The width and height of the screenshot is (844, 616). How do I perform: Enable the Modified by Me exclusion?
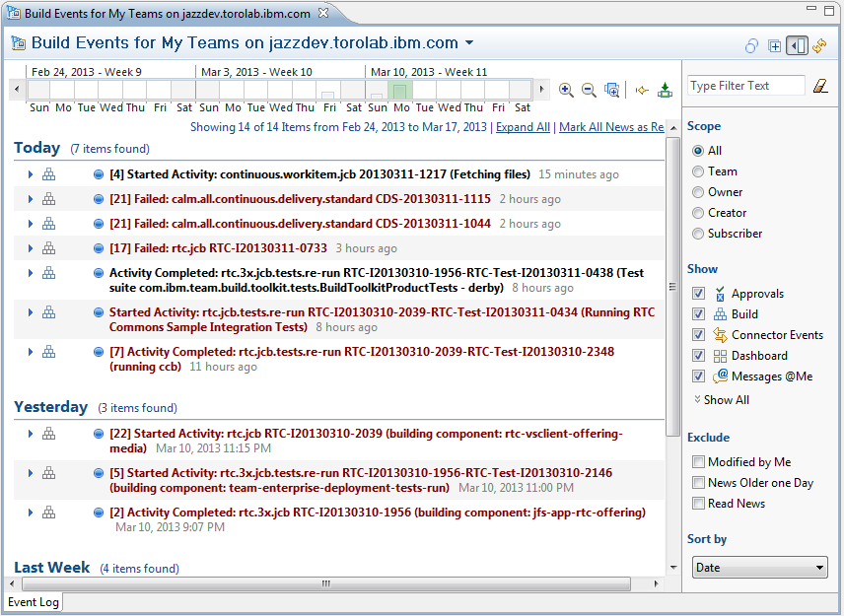(698, 461)
